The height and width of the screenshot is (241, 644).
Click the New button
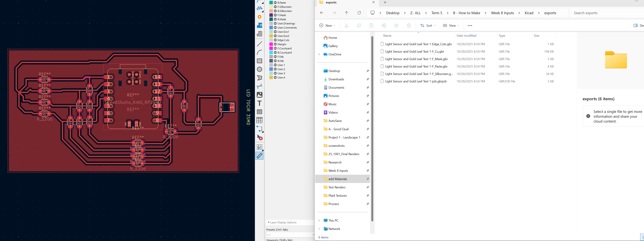click(327, 25)
